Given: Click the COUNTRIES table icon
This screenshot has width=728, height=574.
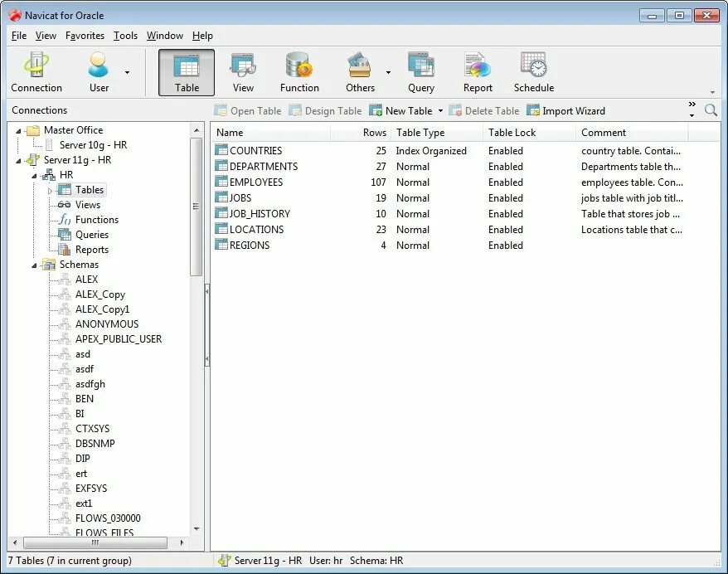Looking at the screenshot, I should [x=221, y=150].
